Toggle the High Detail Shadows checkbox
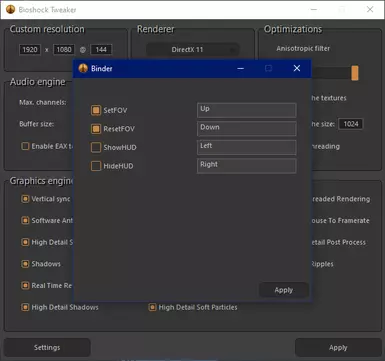Screen dimensions: 385x361 25,307
